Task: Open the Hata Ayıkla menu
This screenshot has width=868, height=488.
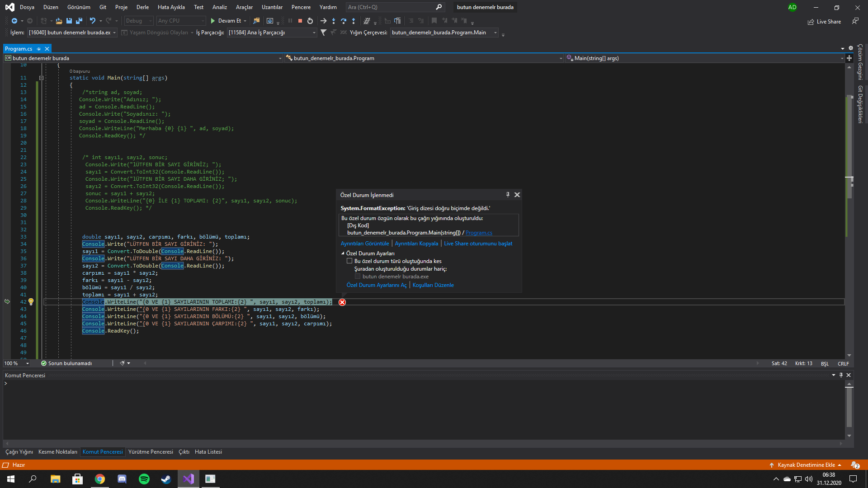Action: 171,7
